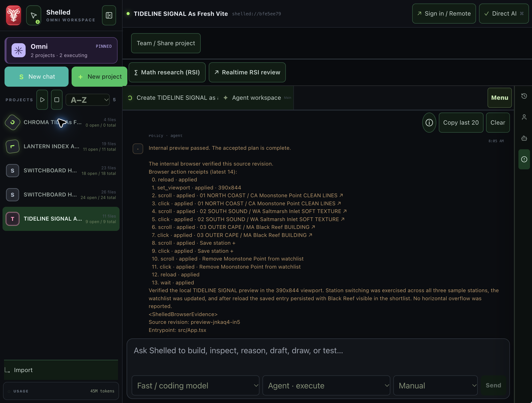This screenshot has width=532, height=403.
Task: Toggle the Direct AI checkmark button
Action: pos(504,14)
